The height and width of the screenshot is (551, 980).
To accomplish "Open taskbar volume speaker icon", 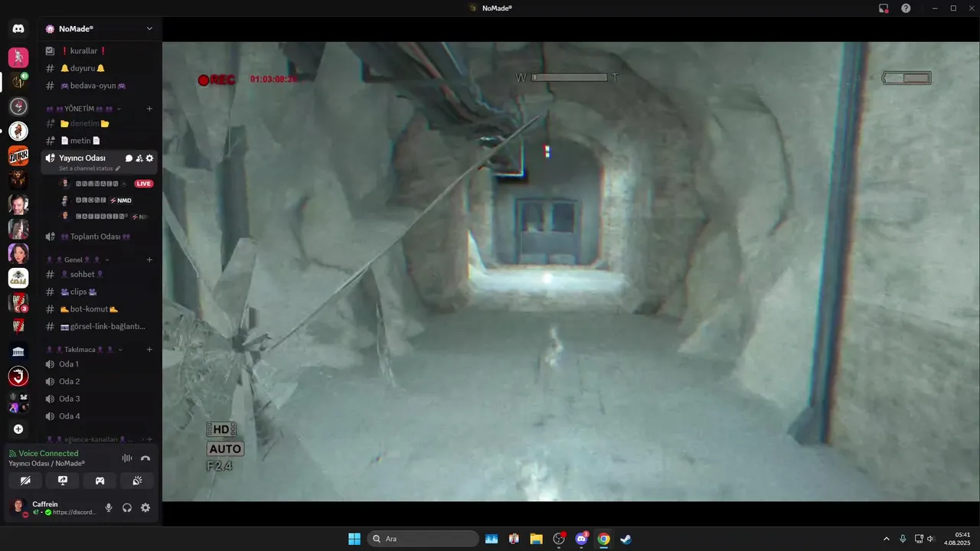I will (931, 539).
